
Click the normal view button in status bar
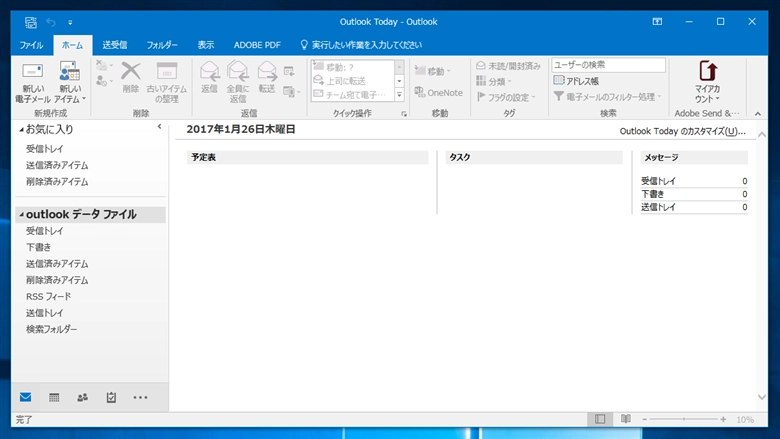point(600,419)
